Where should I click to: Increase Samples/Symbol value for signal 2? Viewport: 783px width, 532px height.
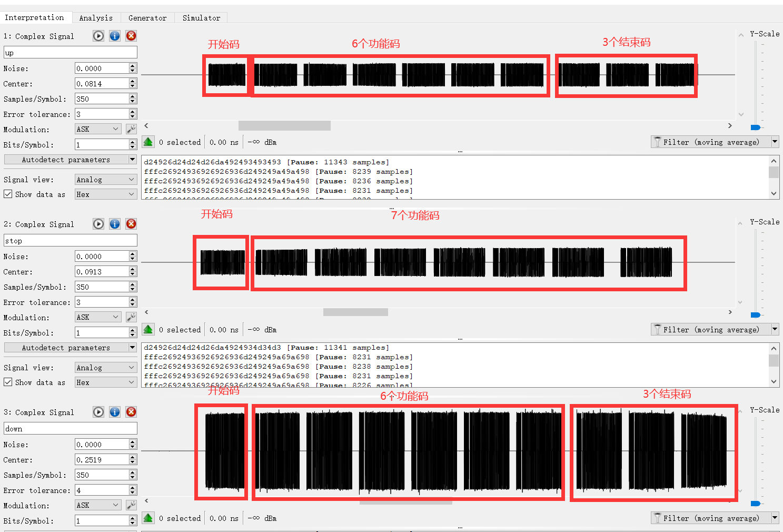point(133,284)
